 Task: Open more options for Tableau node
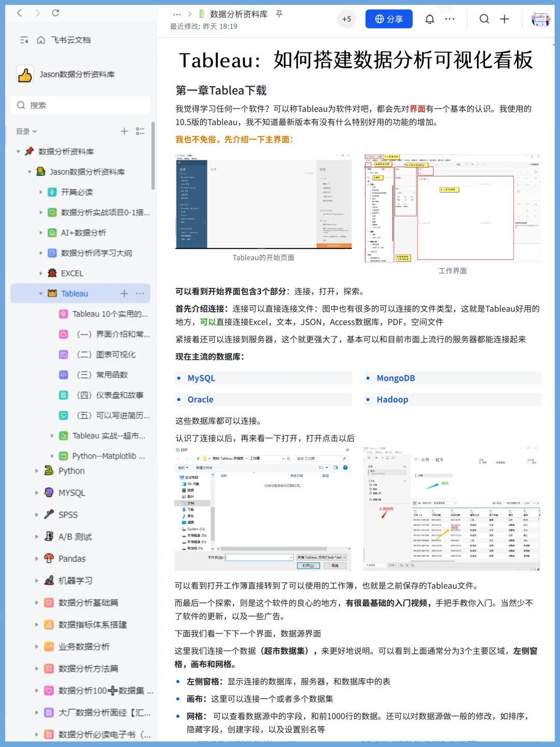(x=140, y=294)
